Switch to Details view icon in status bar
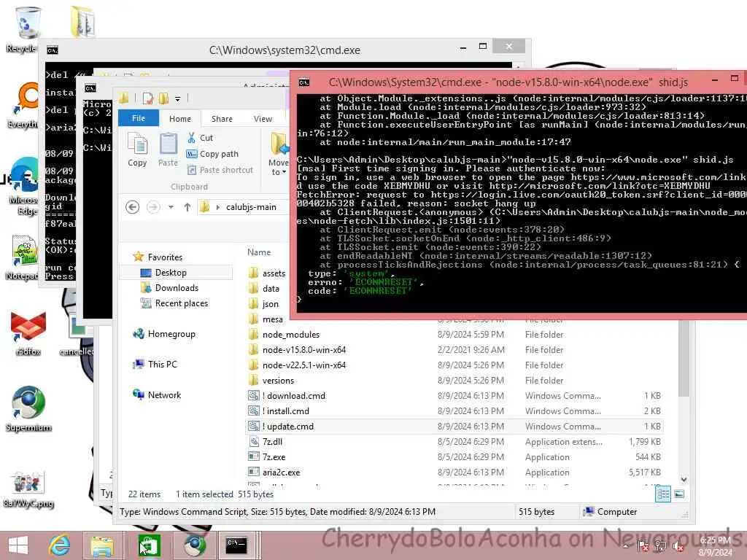The height and width of the screenshot is (560, 747). [x=663, y=494]
